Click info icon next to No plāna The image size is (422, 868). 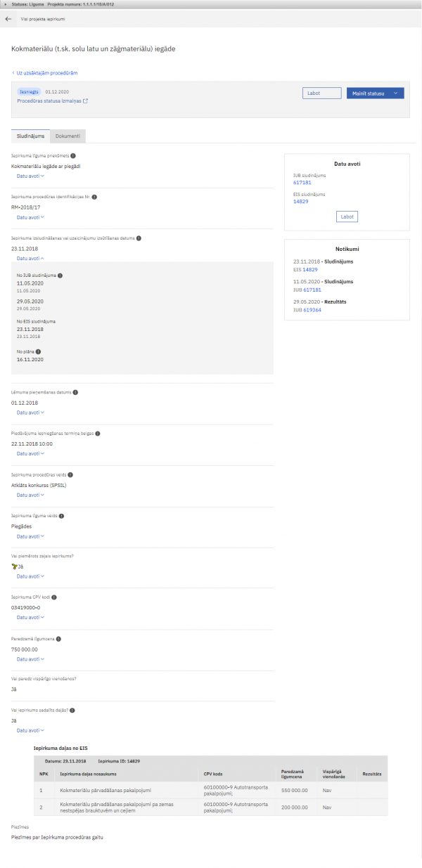click(x=38, y=351)
